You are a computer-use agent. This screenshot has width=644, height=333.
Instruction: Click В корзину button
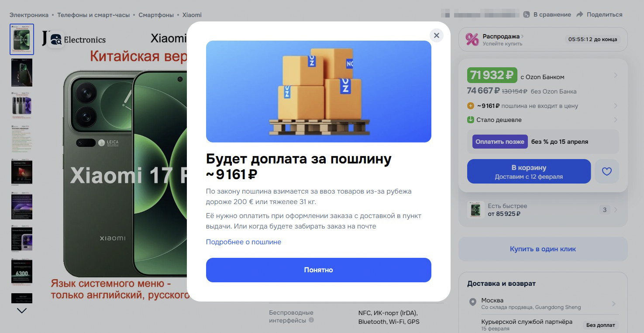[x=529, y=171]
